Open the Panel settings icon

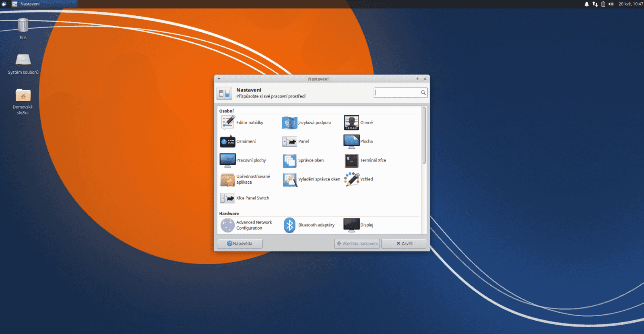pos(289,141)
